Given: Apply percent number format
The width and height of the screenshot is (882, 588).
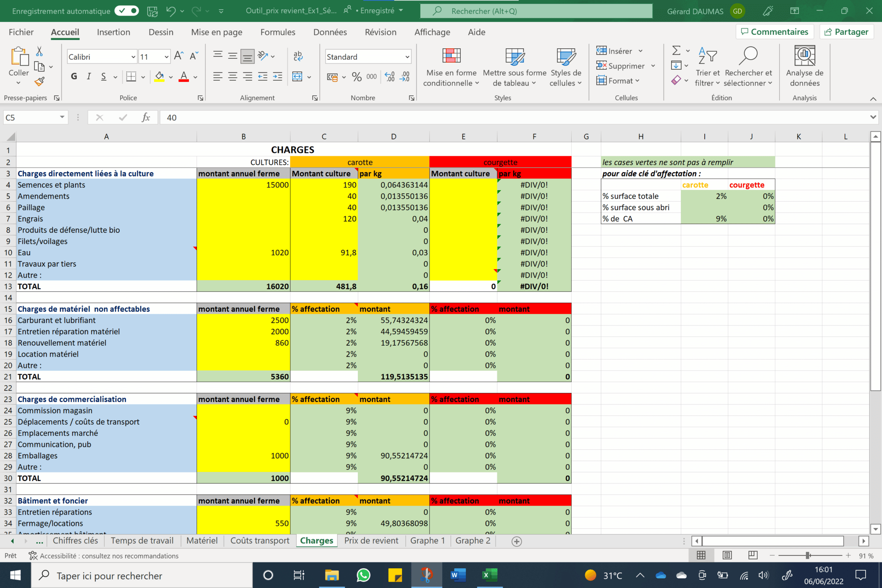Looking at the screenshot, I should pos(357,76).
